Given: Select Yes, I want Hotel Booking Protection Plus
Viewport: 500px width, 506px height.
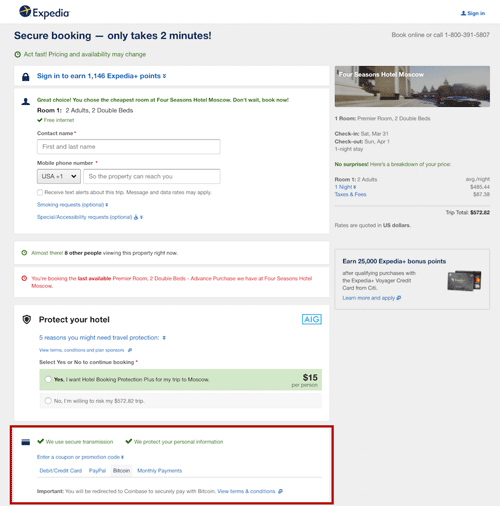Looking at the screenshot, I should (48, 379).
